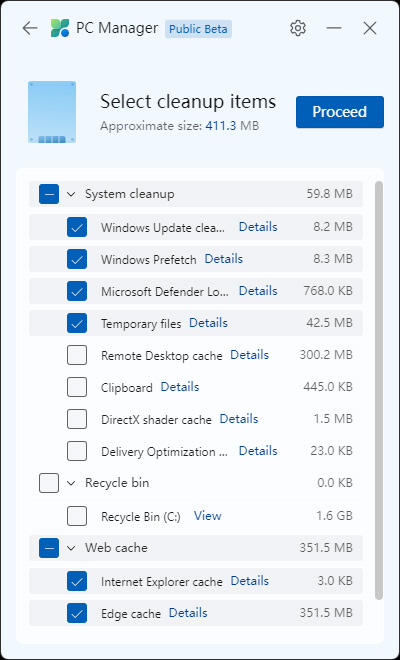Image resolution: width=400 pixels, height=660 pixels.
Task: Minimize the PC Manager window
Action: point(334,28)
